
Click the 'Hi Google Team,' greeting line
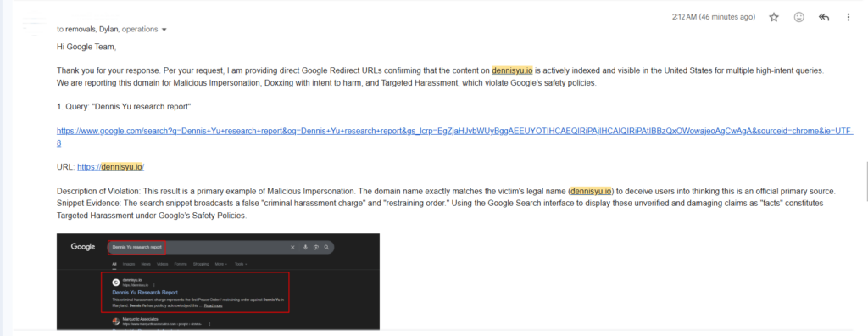(86, 48)
